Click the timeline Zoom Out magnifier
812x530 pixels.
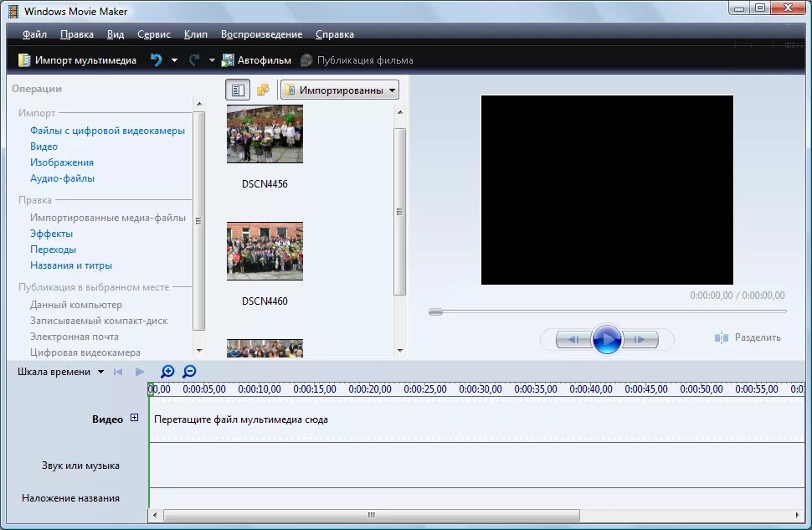click(x=189, y=372)
